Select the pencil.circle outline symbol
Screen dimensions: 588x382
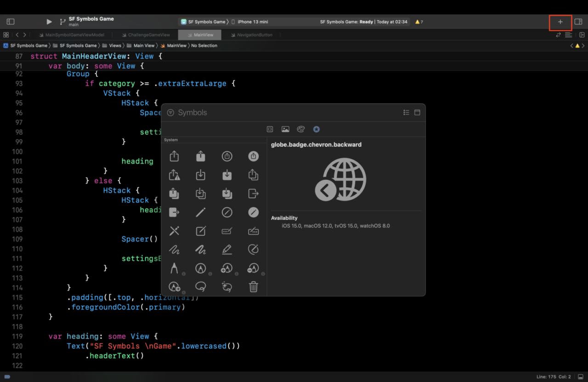[227, 212]
